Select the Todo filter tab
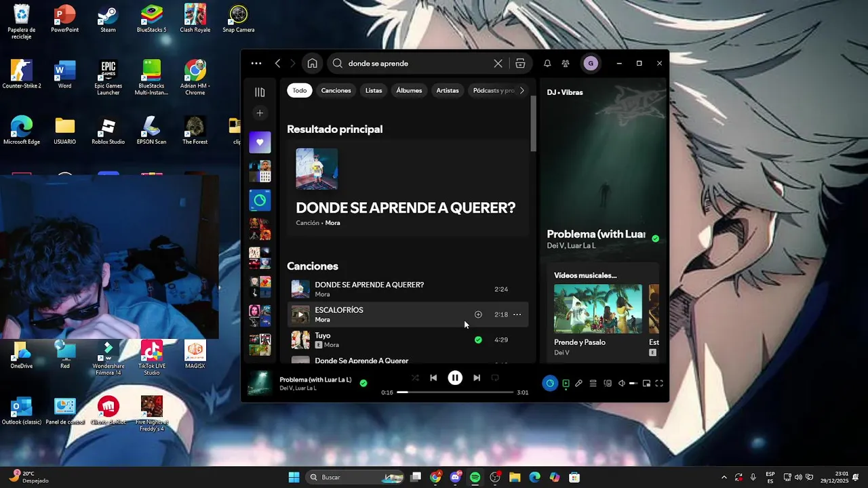Image resolution: width=868 pixels, height=488 pixels. [x=300, y=90]
